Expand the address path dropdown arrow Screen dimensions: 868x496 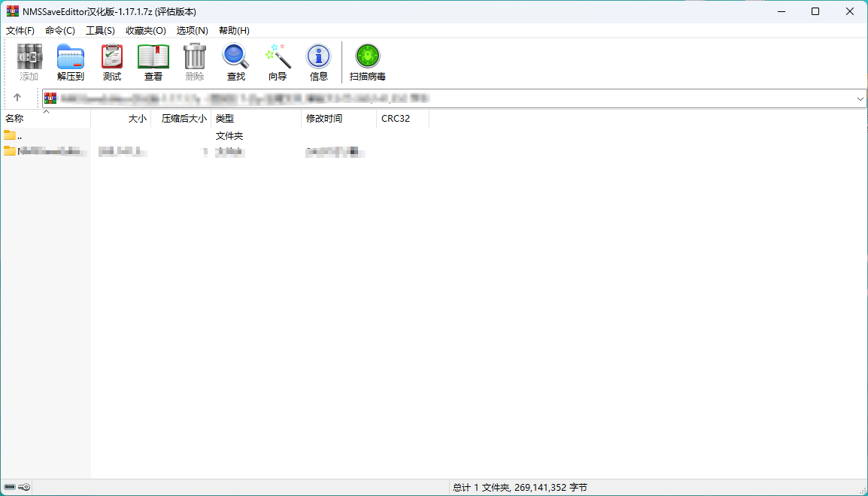coord(860,98)
